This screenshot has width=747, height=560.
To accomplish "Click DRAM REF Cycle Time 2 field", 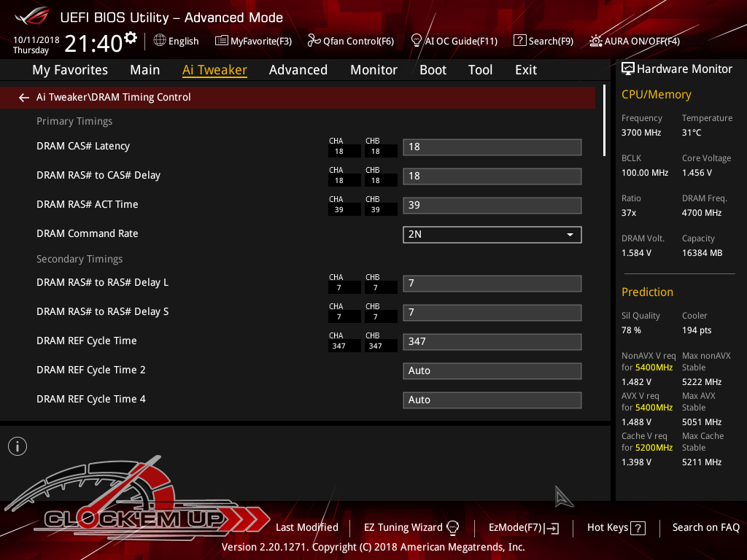I will point(492,370).
